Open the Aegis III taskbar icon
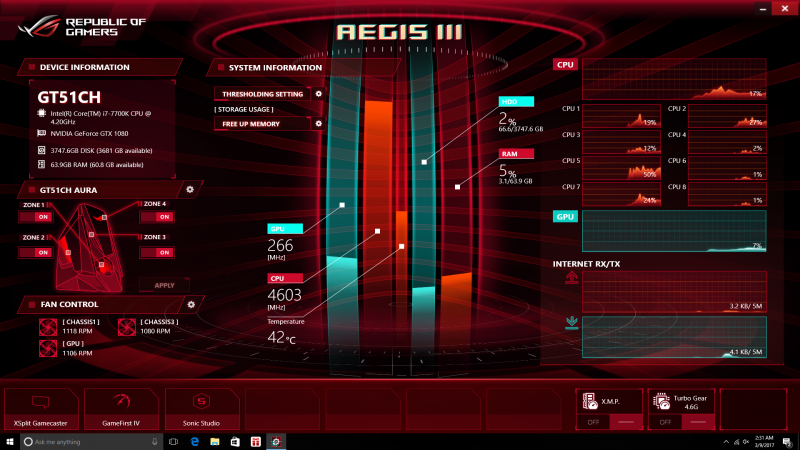This screenshot has width=800, height=450. coord(276,442)
